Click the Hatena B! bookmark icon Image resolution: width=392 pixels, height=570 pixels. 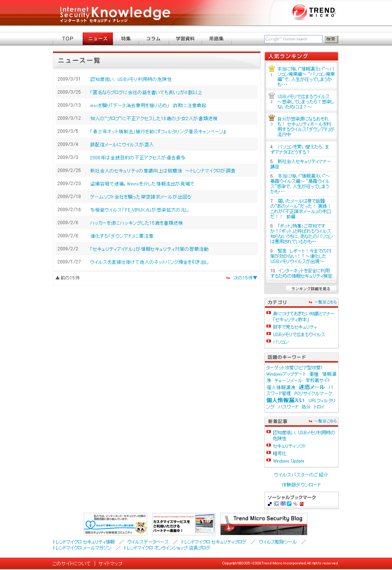coord(283,504)
